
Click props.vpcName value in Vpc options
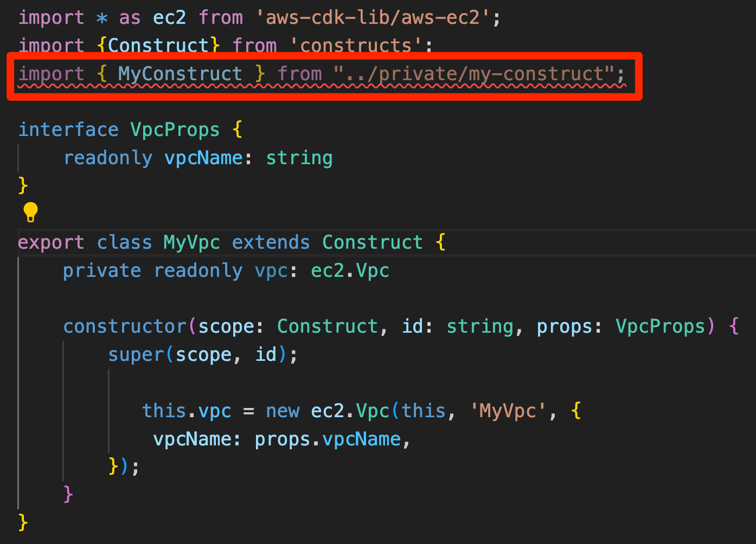(x=328, y=439)
